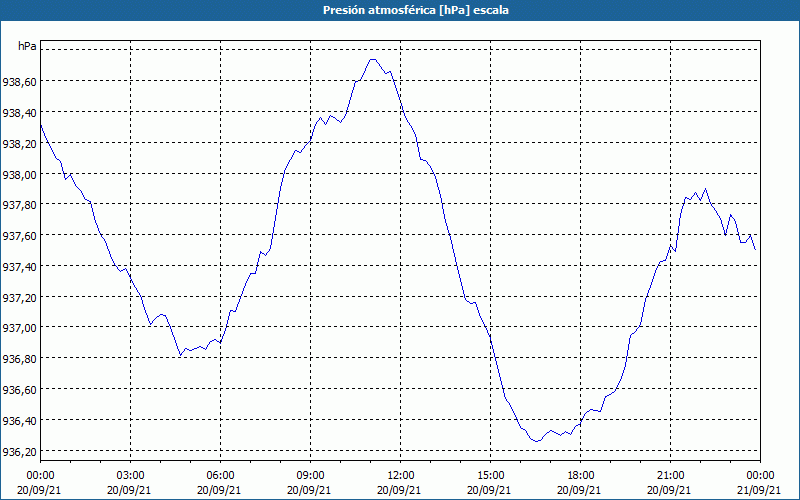Click the 18:00 time label
This screenshot has height=500, width=800.
tap(581, 476)
